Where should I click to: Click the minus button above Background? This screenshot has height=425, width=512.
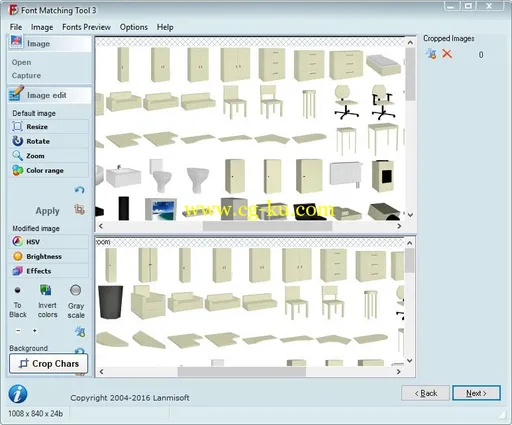18,331
